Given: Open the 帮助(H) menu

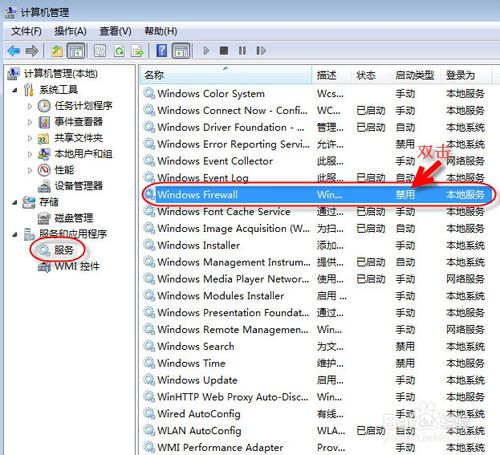Looking at the screenshot, I should pyautogui.click(x=160, y=31).
